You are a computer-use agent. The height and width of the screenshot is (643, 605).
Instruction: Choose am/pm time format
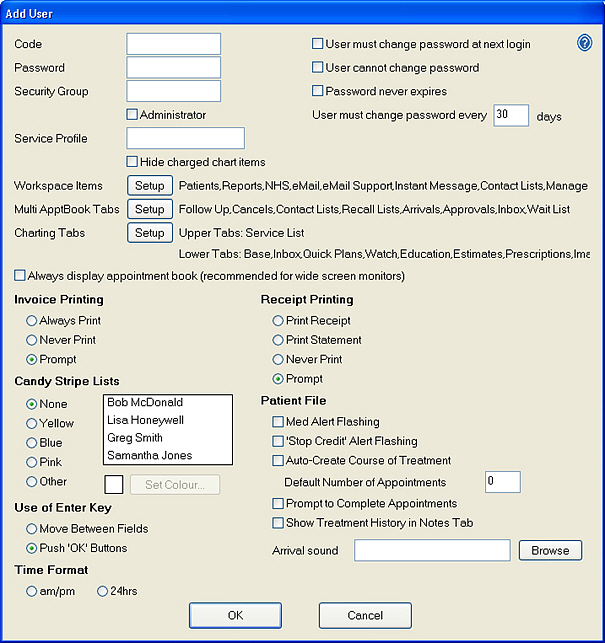(32, 591)
